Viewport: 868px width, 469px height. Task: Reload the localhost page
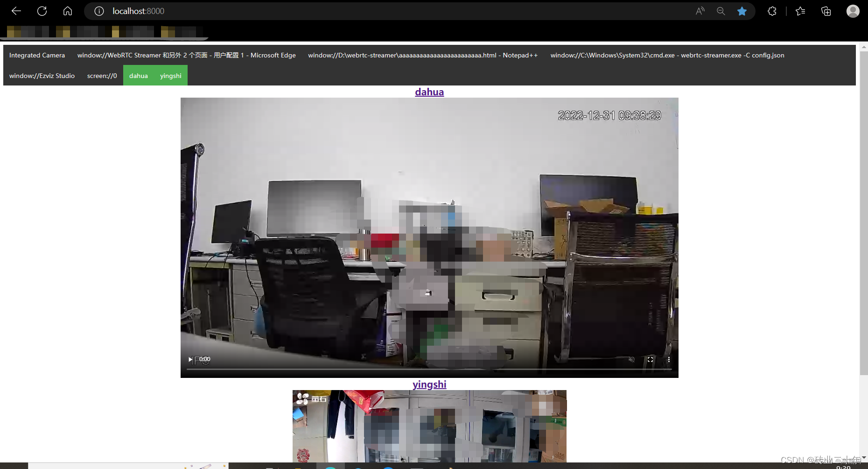pos(42,11)
